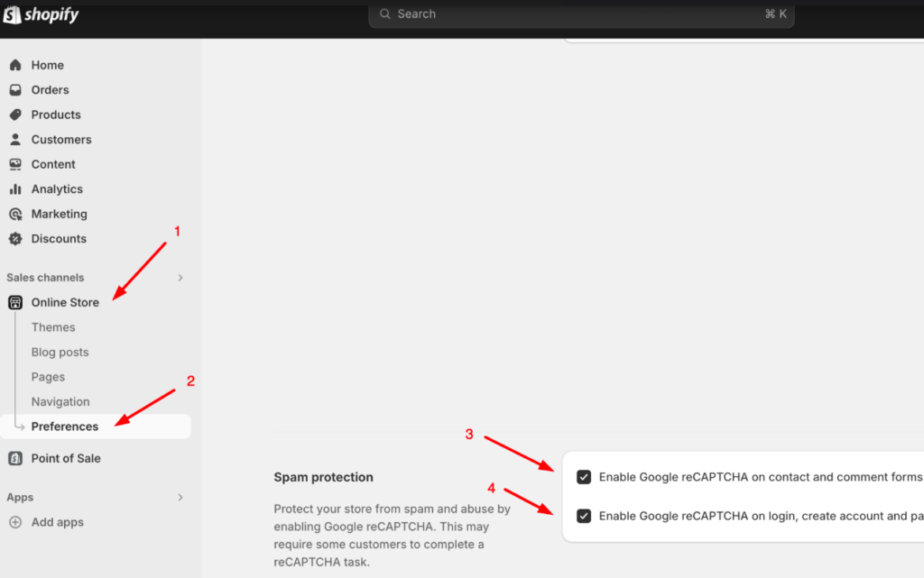Expand the Apps section chevron
This screenshot has height=578, width=924.
coord(180,498)
